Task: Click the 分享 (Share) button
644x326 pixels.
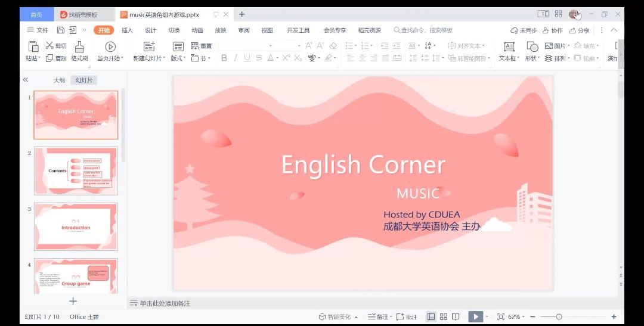Action: (x=579, y=30)
